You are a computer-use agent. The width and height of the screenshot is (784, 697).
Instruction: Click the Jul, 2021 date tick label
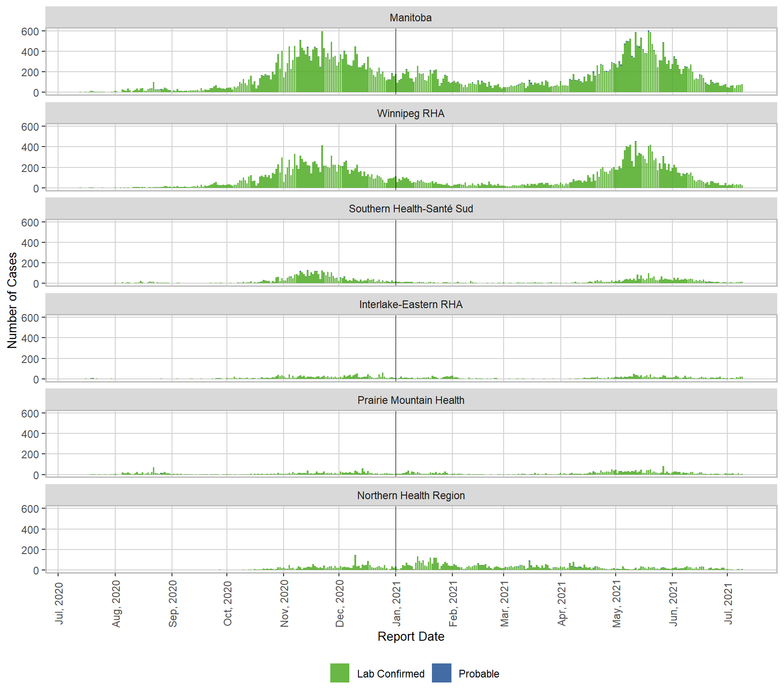pos(728,603)
